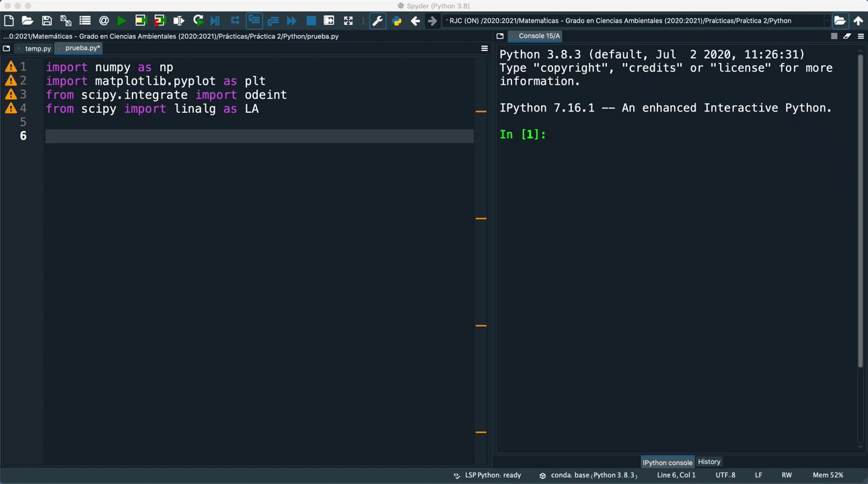Click the IPython In [1] prompt
This screenshot has height=484, width=868.
coord(523,134)
